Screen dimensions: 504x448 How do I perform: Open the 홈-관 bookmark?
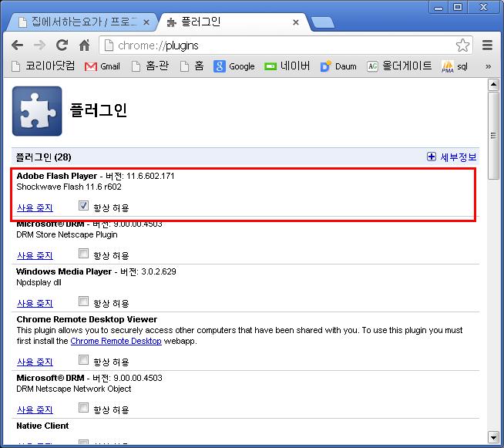(x=150, y=66)
